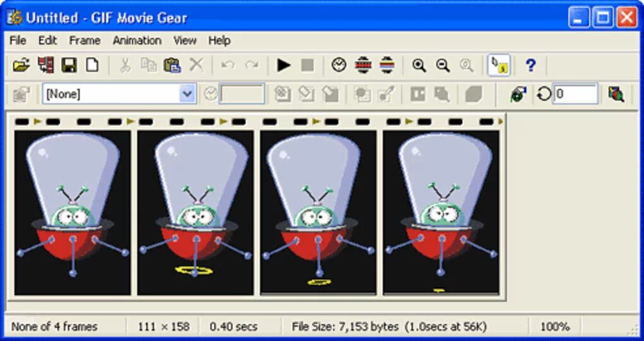Paste frames using the clipboard icon
The width and height of the screenshot is (644, 341).
(x=172, y=65)
